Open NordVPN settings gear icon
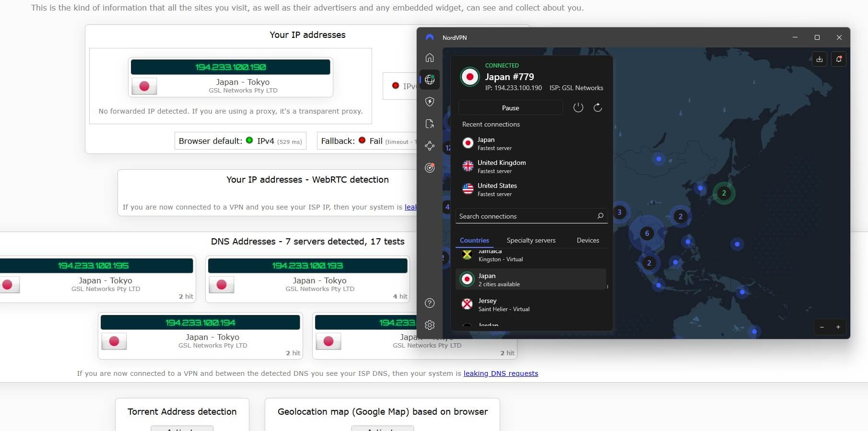This screenshot has height=431, width=868. pyautogui.click(x=430, y=325)
